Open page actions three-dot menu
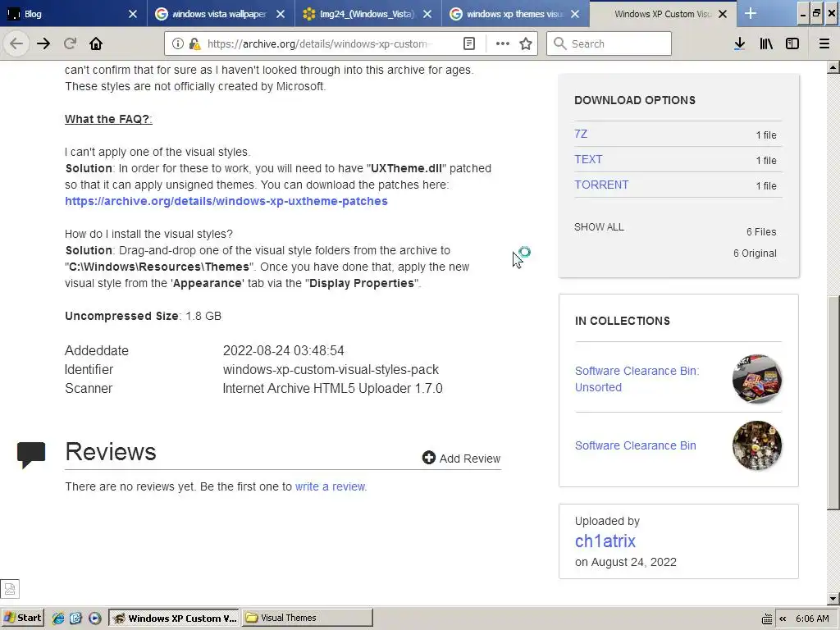840x630 pixels. click(x=503, y=43)
